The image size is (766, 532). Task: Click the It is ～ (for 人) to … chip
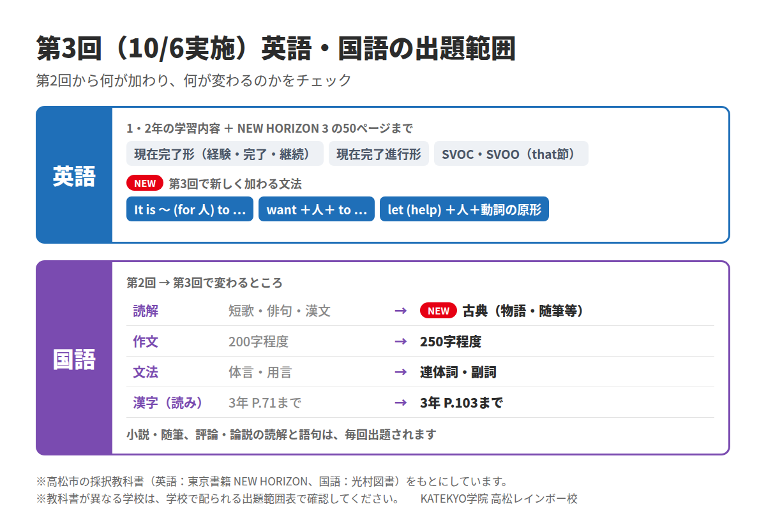(x=190, y=209)
